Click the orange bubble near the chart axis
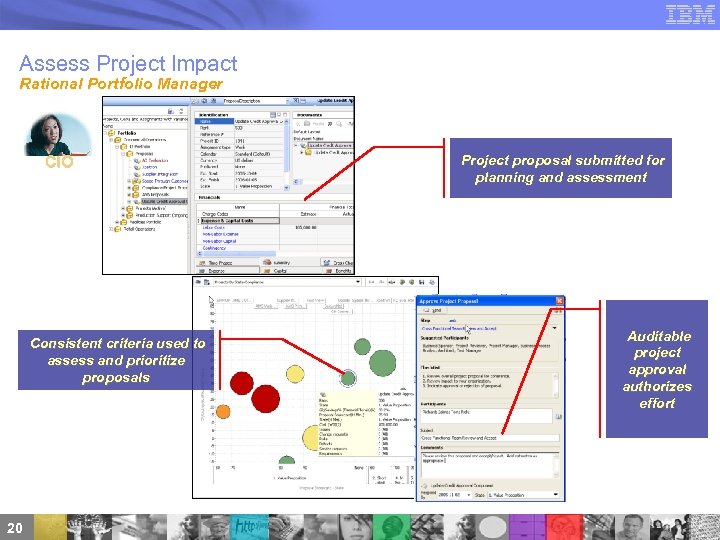The height and width of the screenshot is (540, 720). [223, 411]
